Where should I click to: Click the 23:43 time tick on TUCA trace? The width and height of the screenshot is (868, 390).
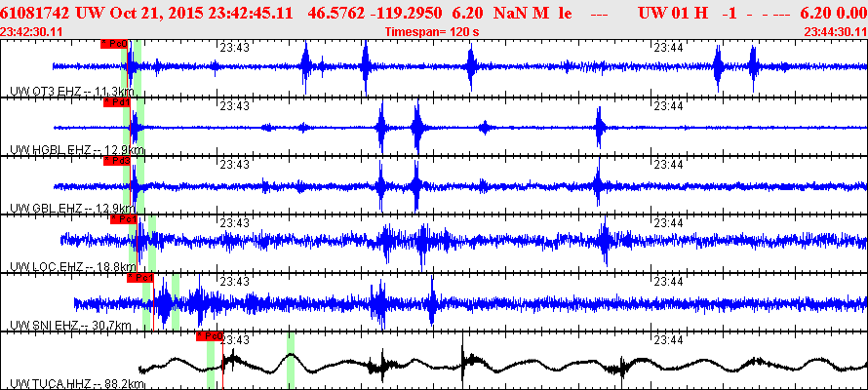tap(234, 339)
